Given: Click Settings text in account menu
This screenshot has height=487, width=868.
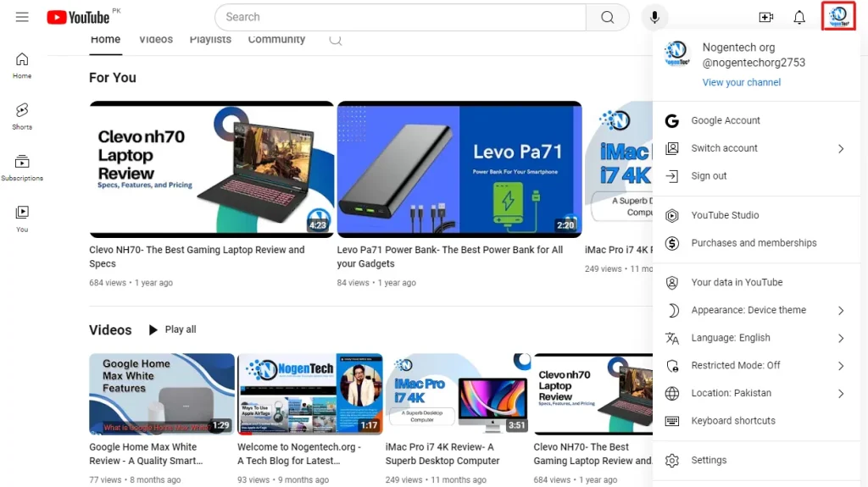Looking at the screenshot, I should tap(709, 461).
